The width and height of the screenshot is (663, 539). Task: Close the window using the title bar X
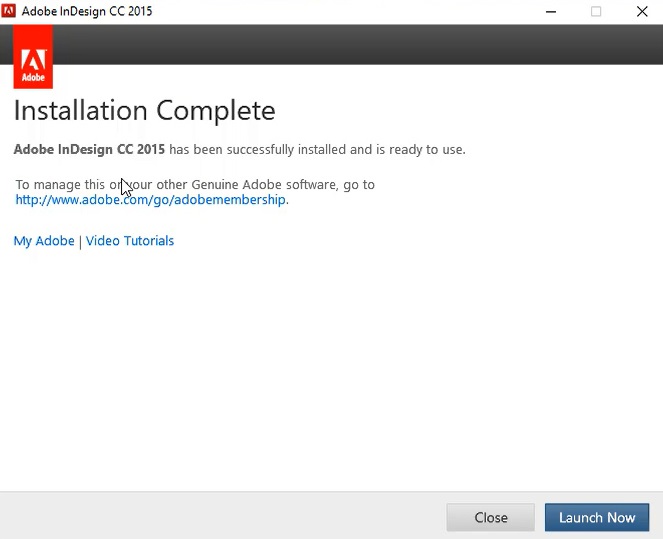tap(641, 12)
